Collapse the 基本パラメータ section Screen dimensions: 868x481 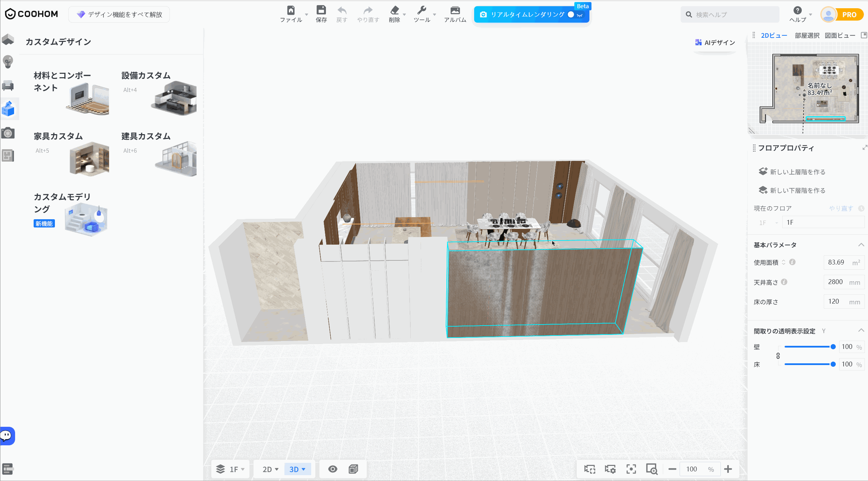(x=861, y=245)
